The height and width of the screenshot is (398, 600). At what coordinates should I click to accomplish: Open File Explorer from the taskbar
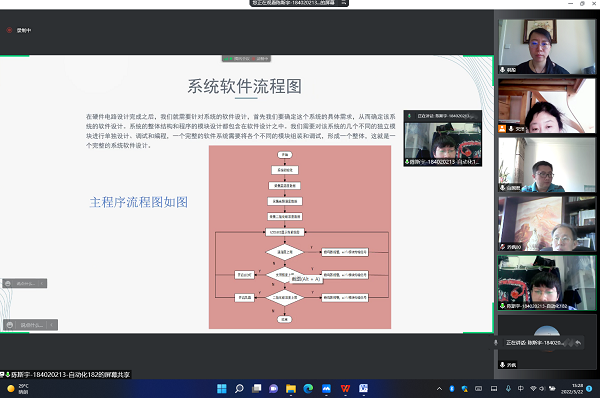(x=291, y=389)
